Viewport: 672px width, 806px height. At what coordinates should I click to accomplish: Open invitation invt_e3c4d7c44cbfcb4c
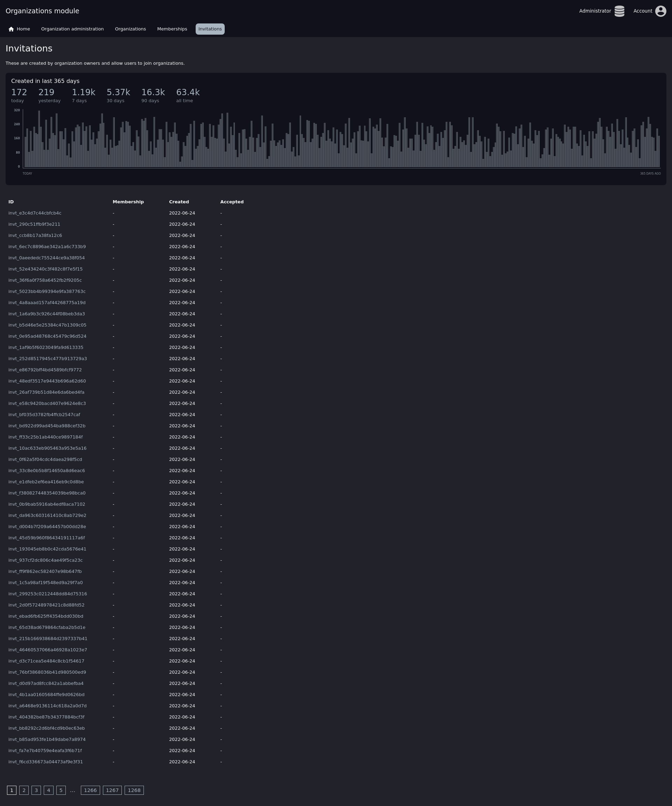point(35,213)
